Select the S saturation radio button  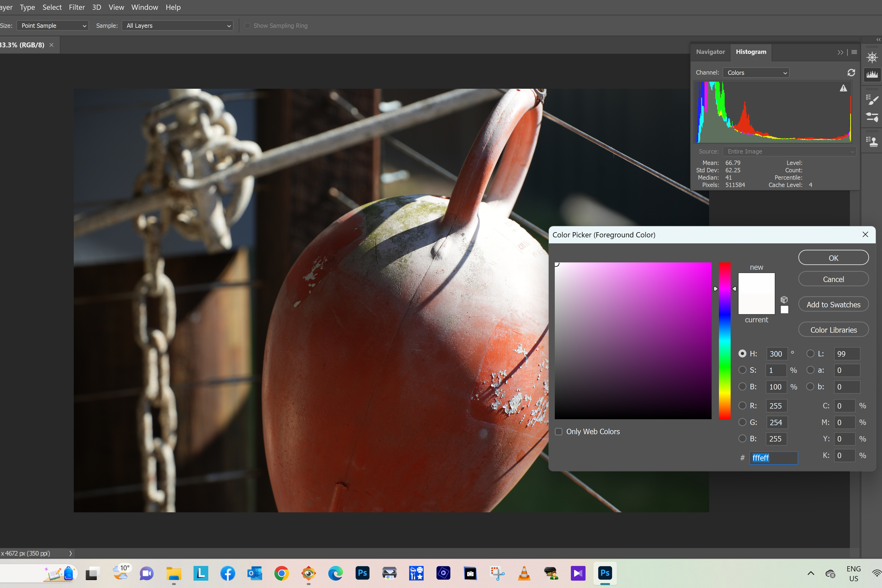point(742,370)
